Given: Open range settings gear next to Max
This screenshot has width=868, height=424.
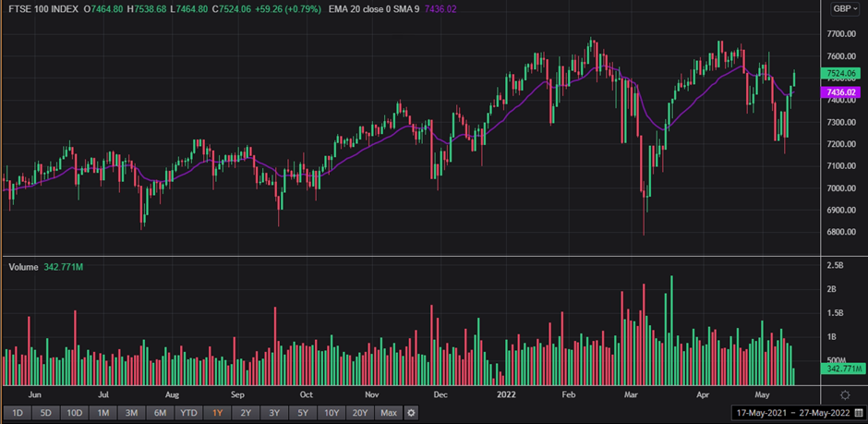Looking at the screenshot, I should [411, 413].
